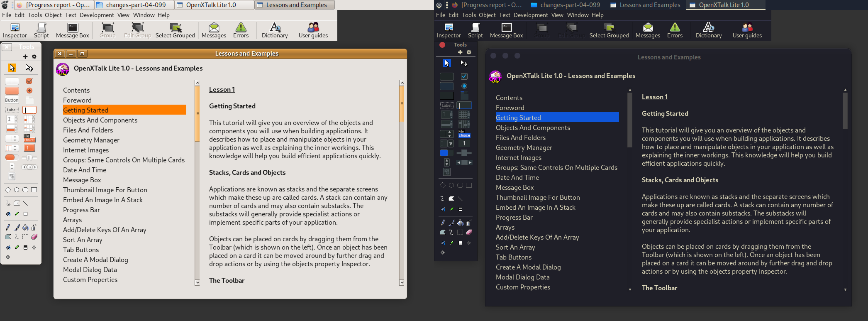Select combo box object in light Tools palette
Screen dimensions: 868x321
[x=12, y=148]
